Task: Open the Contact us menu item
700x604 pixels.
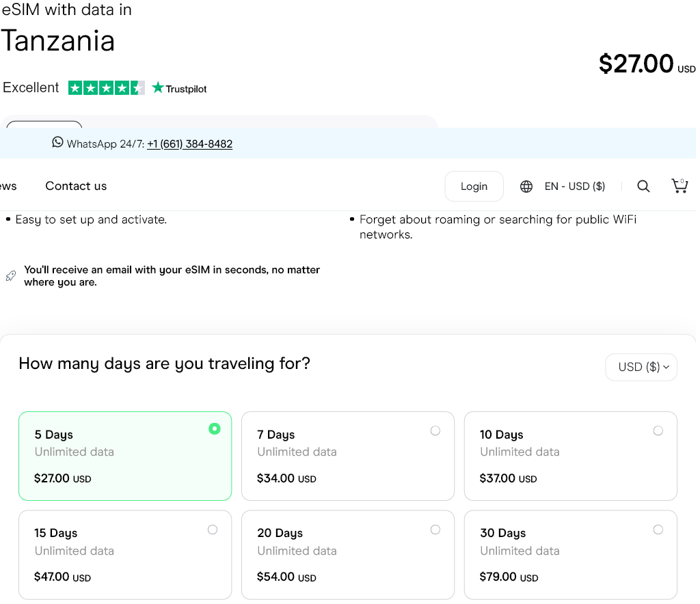Action: pyautogui.click(x=76, y=186)
